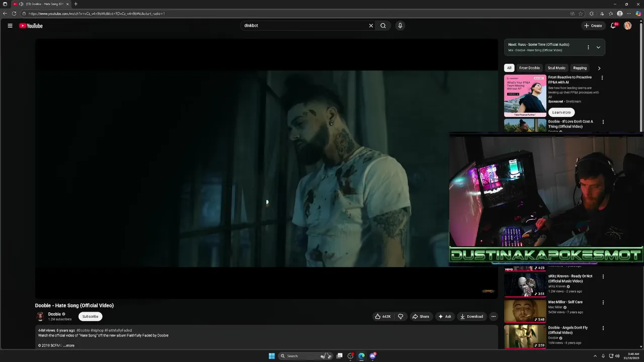Viewport: 644px width, 362px height.
Task: Start voice search with microphone
Action: coord(400,26)
